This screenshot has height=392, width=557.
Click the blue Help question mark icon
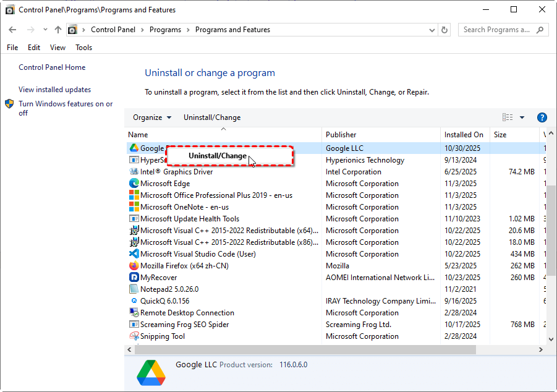click(x=542, y=117)
